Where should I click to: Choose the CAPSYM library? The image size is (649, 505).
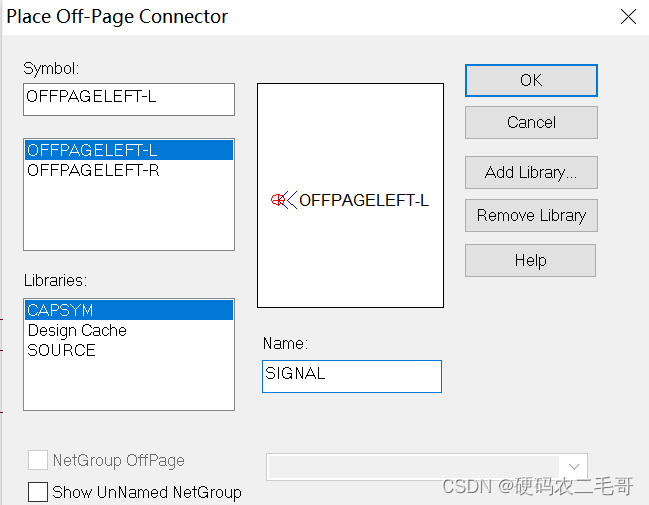tap(60, 310)
